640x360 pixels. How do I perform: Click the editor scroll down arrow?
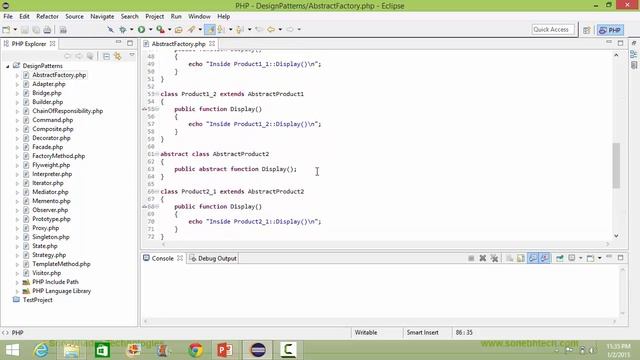(x=616, y=236)
